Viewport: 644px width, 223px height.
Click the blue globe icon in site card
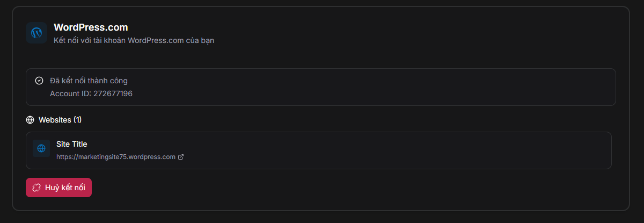click(41, 148)
